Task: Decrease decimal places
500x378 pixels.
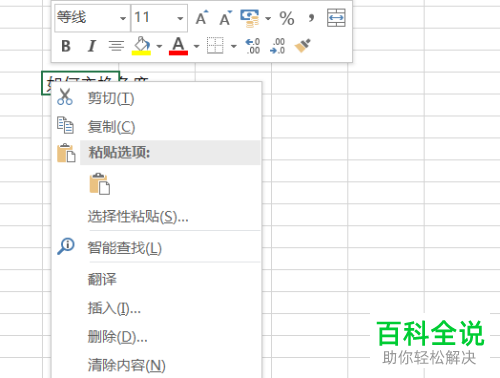Action: 278,46
